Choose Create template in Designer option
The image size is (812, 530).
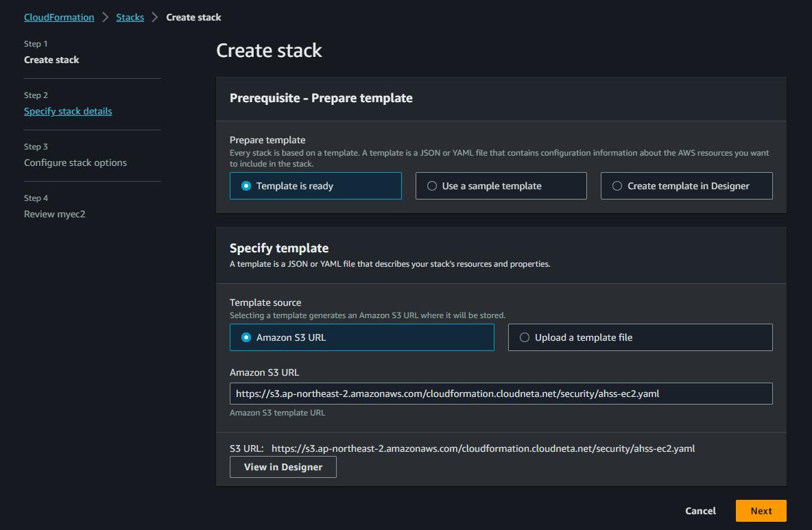pyautogui.click(x=686, y=186)
